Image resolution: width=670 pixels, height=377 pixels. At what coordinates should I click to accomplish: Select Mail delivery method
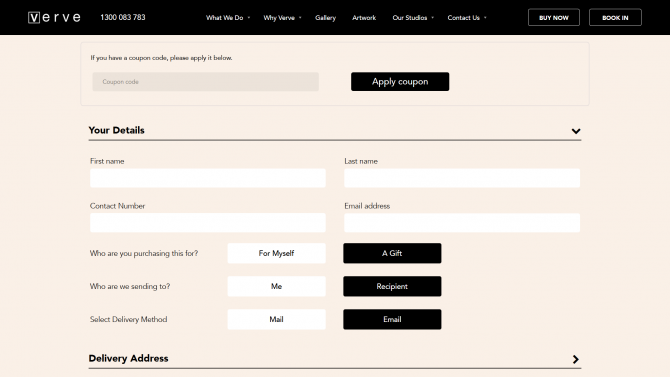(x=276, y=319)
